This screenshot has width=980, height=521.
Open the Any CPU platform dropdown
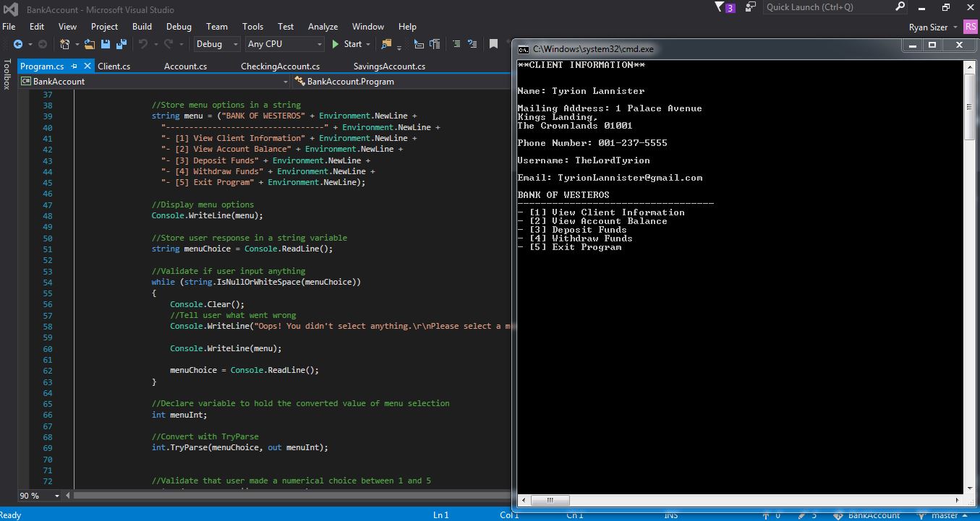tap(284, 44)
